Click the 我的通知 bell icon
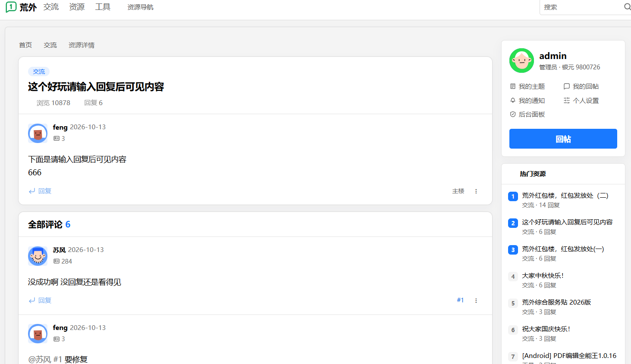Viewport: 631px width, 364px height. (513, 100)
